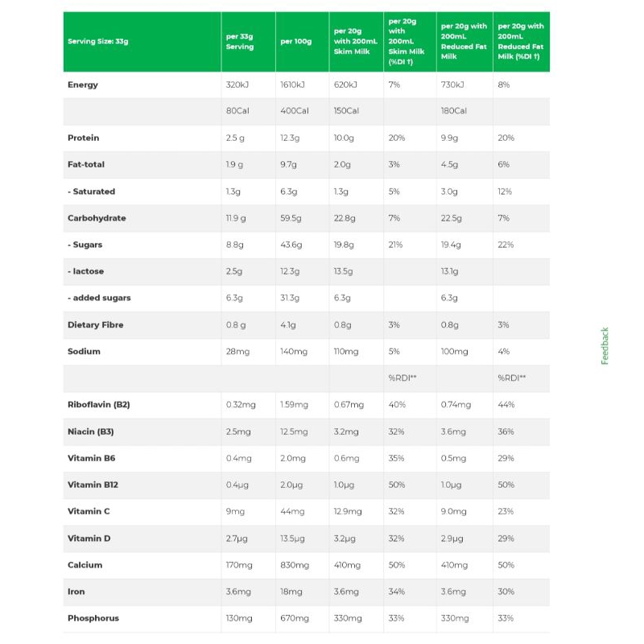Select the Phosphorus row label
This screenshot has width=644, height=644.
pos(93,618)
